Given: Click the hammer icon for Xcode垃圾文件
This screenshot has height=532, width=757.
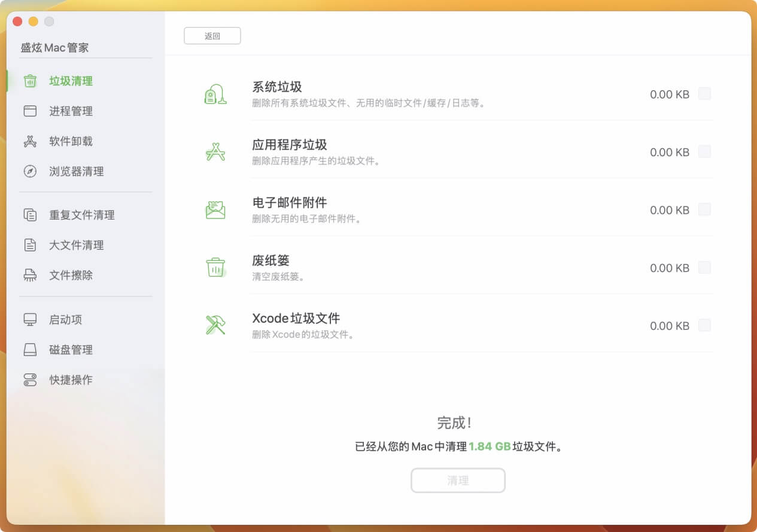Looking at the screenshot, I should click(215, 325).
